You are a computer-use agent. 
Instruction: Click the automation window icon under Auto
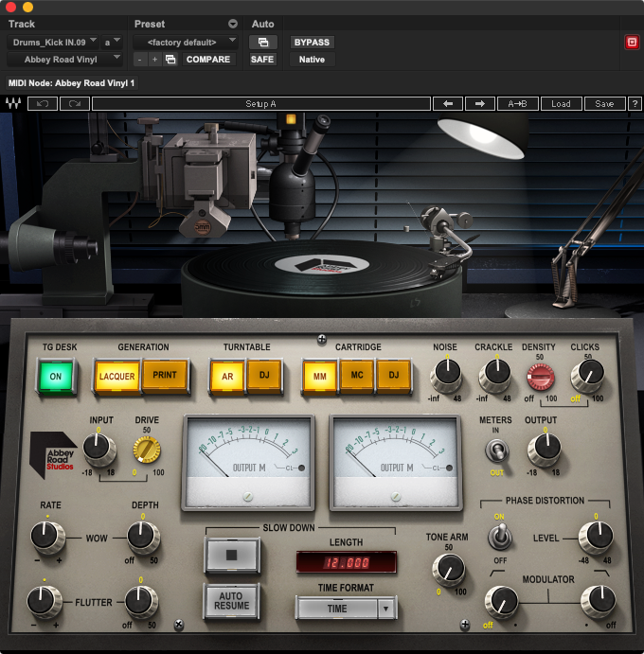pyautogui.click(x=263, y=43)
